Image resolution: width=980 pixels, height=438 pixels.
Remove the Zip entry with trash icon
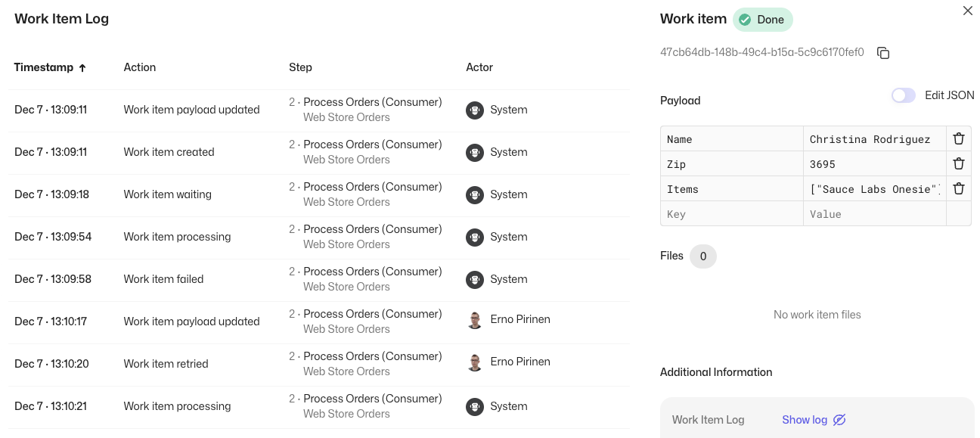(x=958, y=163)
